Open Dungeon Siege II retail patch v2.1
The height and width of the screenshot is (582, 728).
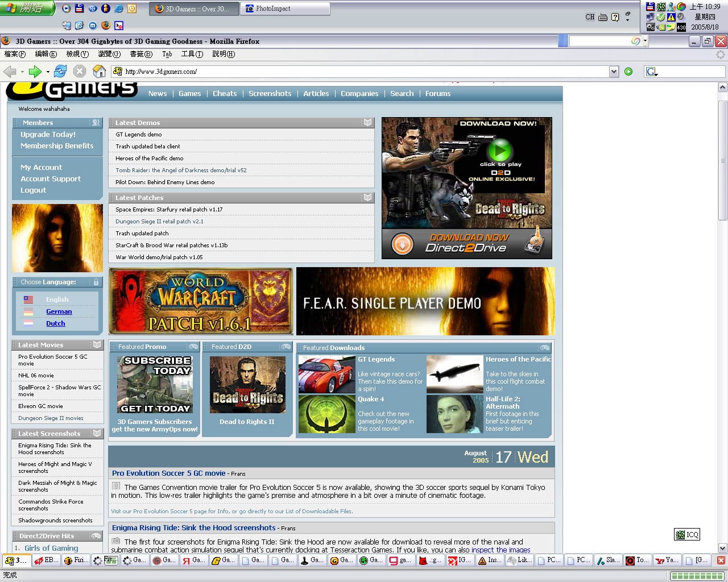tap(159, 222)
